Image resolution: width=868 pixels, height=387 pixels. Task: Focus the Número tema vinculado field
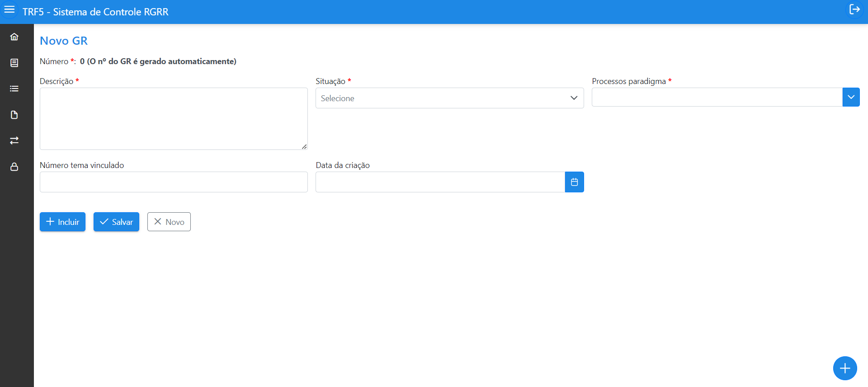pyautogui.click(x=174, y=182)
